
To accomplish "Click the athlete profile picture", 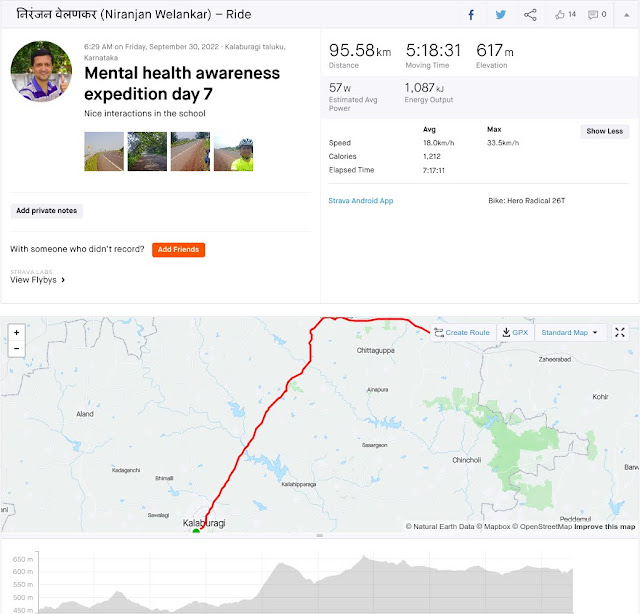I will (41, 71).
